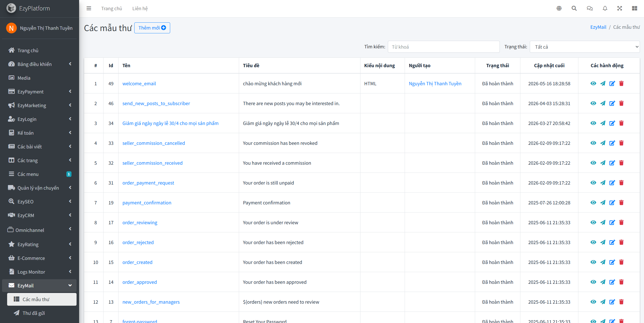Toggle the sidebar hamburger menu

tap(89, 8)
